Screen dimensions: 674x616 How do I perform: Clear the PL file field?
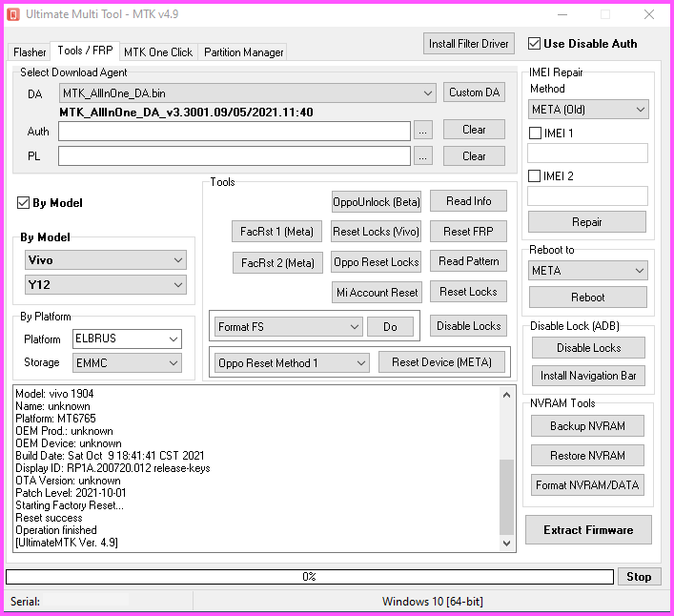tap(474, 156)
